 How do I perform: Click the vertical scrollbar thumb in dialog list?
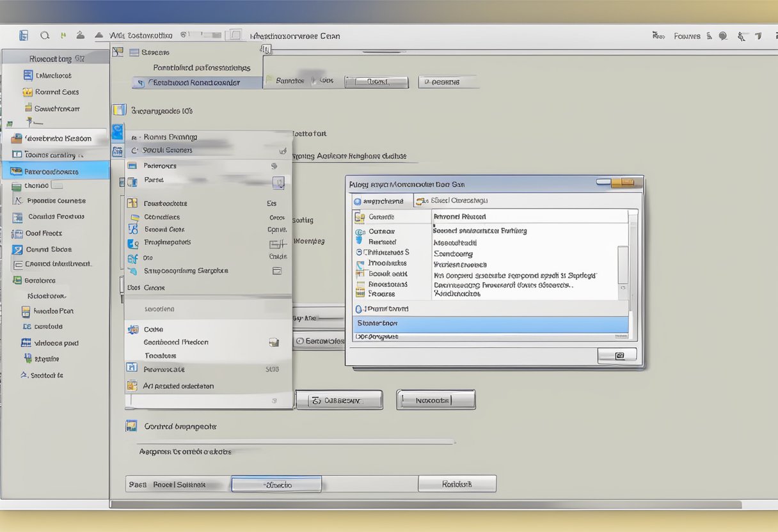[623, 265]
